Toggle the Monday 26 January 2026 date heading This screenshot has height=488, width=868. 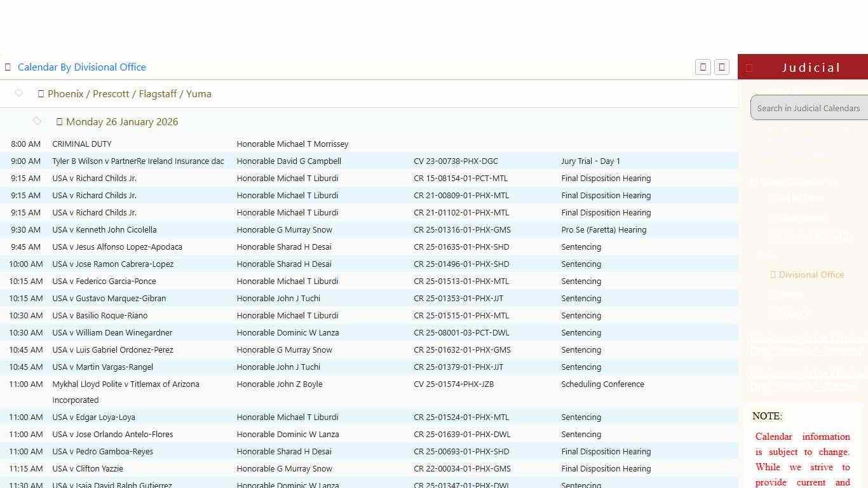coord(122,122)
